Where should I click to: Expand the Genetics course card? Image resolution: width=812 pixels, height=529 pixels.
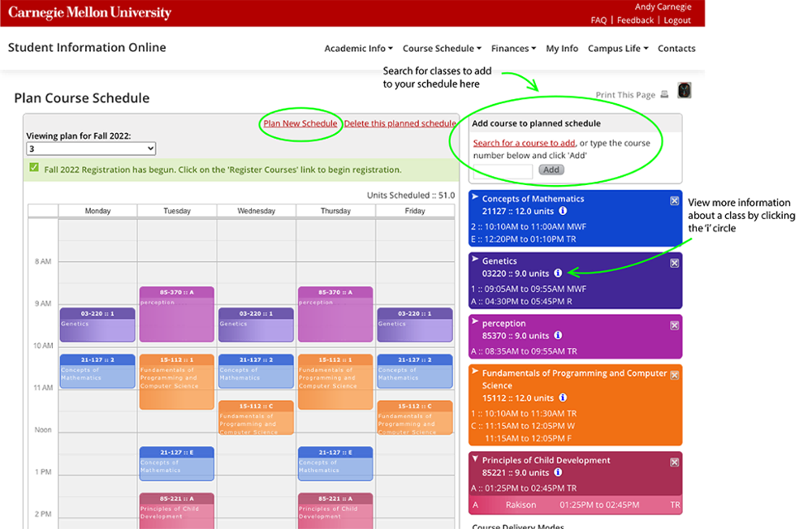coord(475,260)
